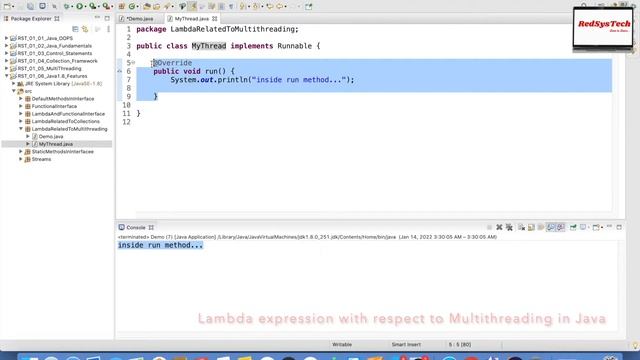
Task: Click the Smart Insert status bar entry
Action: 406,344
